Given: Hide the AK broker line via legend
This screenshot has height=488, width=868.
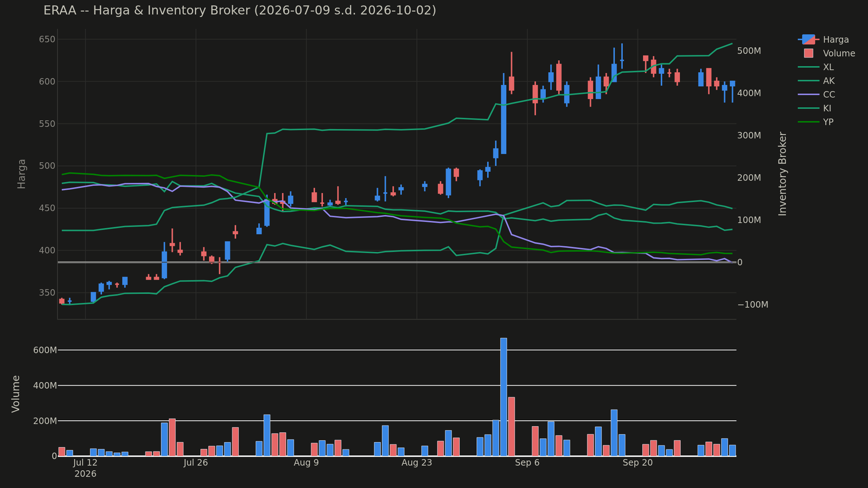Looking at the screenshot, I should (x=816, y=81).
